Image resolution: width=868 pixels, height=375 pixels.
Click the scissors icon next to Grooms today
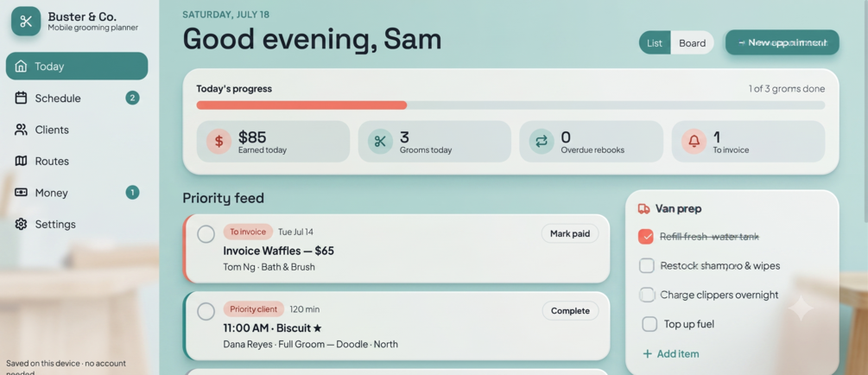coord(380,141)
